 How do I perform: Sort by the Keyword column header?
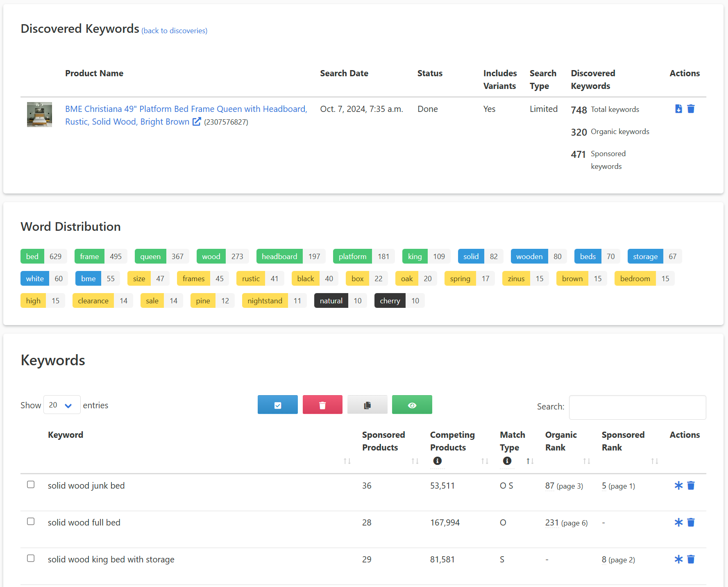pos(66,435)
